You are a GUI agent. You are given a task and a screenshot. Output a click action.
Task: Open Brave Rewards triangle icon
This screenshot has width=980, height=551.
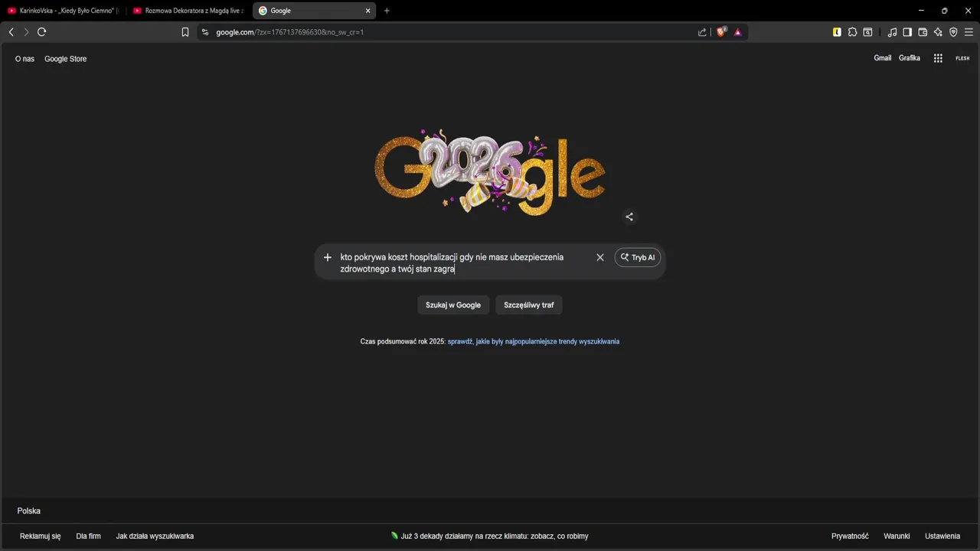click(x=738, y=32)
